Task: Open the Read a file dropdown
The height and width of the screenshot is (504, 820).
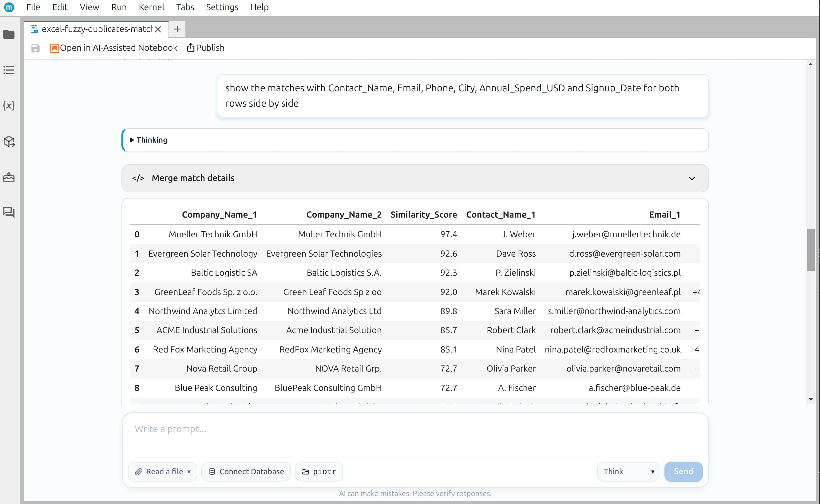Action: click(x=163, y=471)
